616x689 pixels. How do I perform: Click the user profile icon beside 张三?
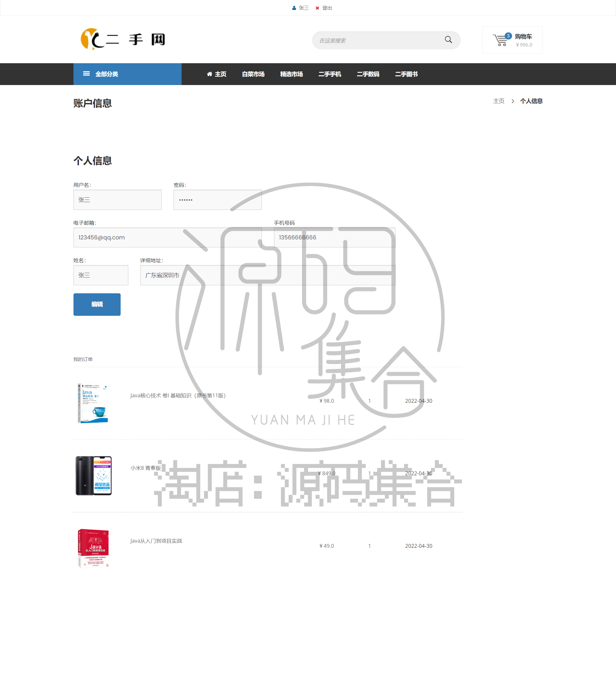click(294, 8)
